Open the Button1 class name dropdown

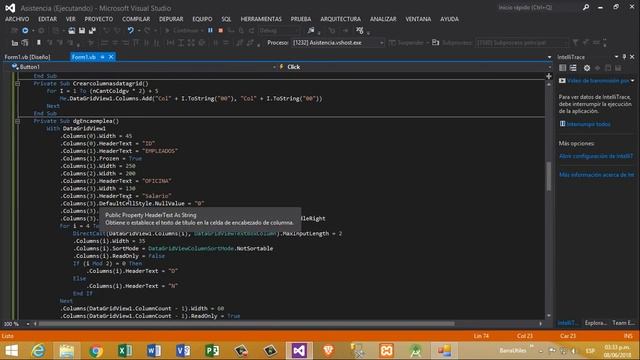click(x=274, y=67)
